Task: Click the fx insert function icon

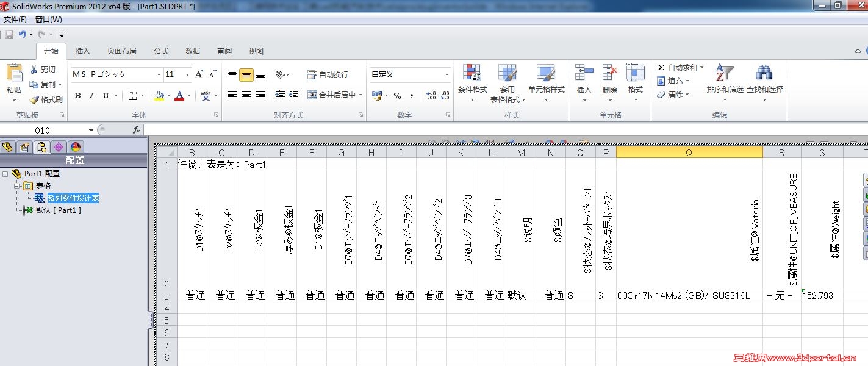Action: coord(137,130)
